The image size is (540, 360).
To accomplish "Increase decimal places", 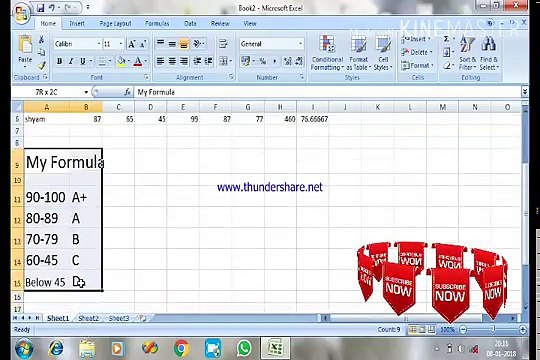I will pyautogui.click(x=287, y=61).
